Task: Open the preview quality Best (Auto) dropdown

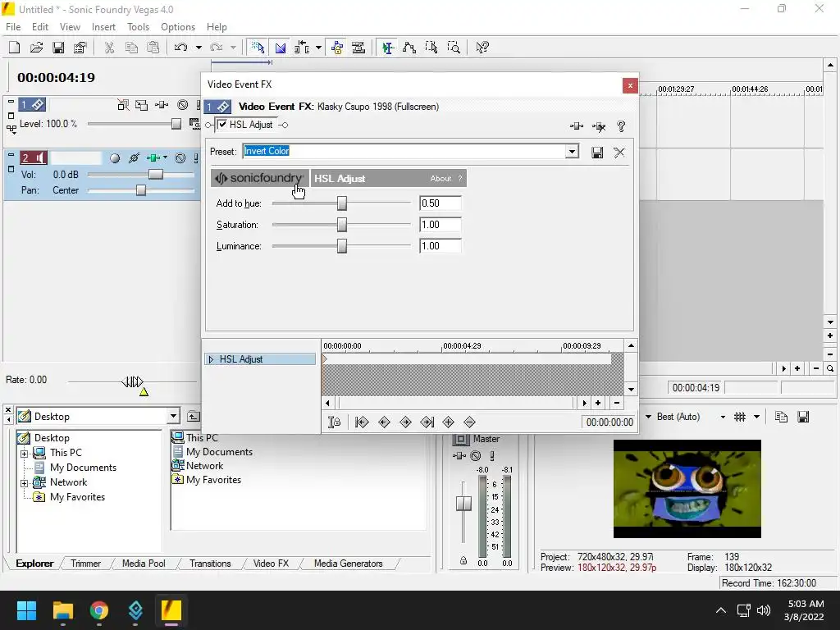Action: pyautogui.click(x=723, y=417)
